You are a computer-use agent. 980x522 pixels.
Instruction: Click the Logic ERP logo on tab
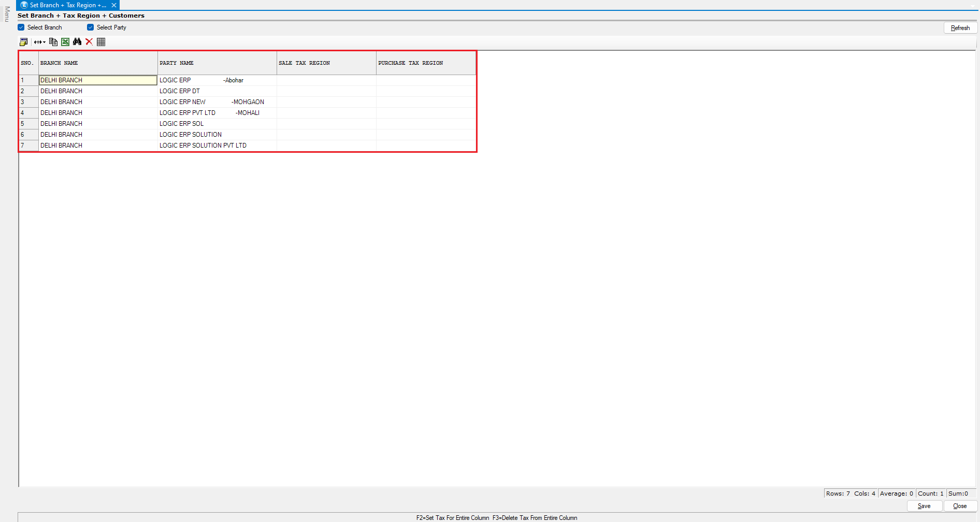[x=24, y=5]
